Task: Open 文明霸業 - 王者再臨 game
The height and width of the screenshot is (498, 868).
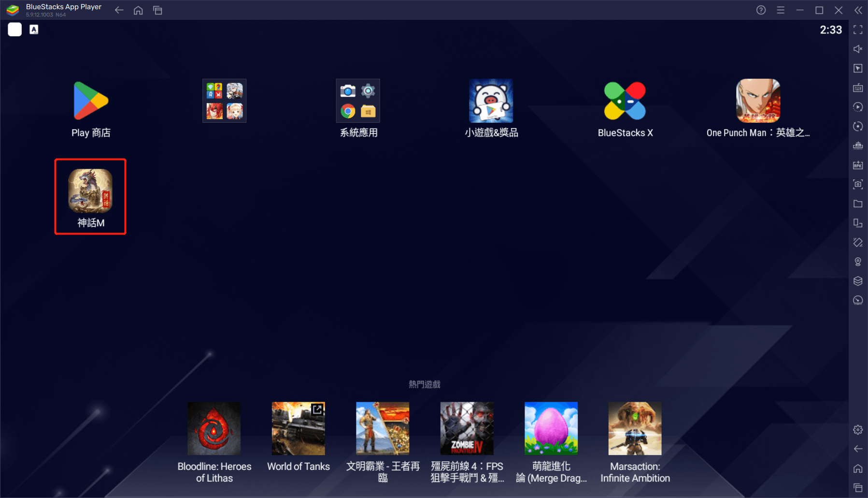Action: pyautogui.click(x=383, y=428)
